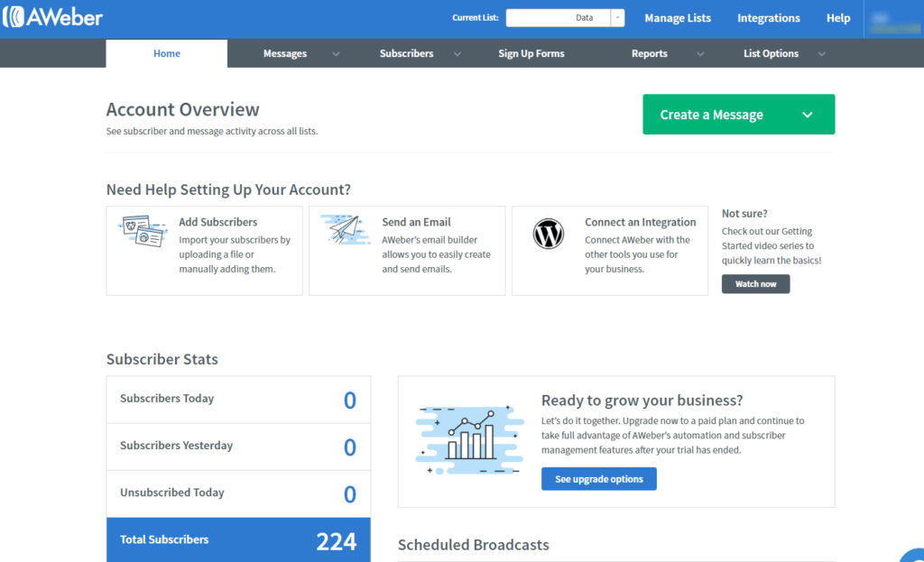Click the WordPress integration logo icon
924x562 pixels.
tap(549, 235)
